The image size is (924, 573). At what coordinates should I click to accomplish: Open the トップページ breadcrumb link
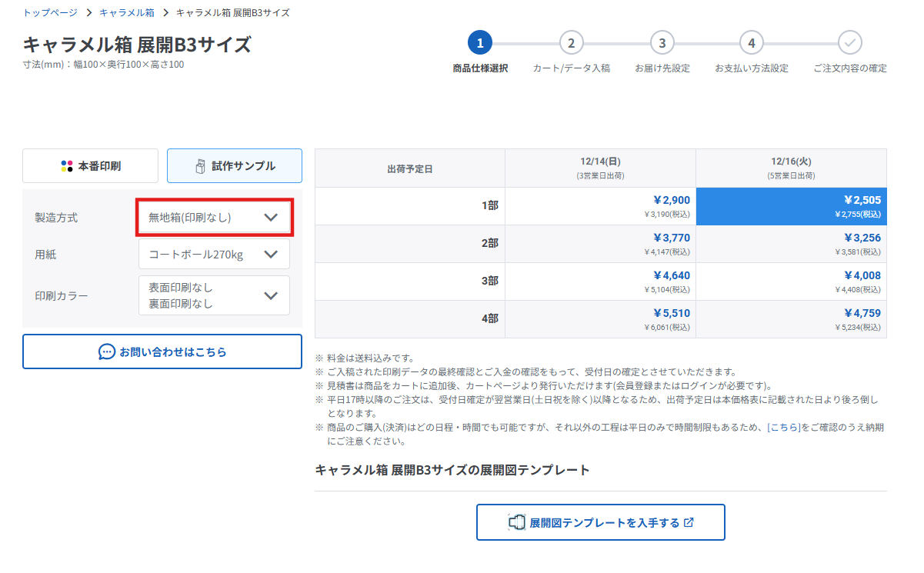pyautogui.click(x=50, y=13)
